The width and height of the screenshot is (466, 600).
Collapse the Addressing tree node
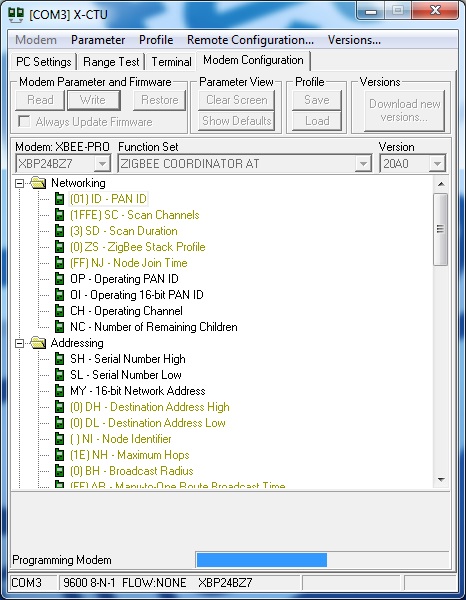[19, 344]
